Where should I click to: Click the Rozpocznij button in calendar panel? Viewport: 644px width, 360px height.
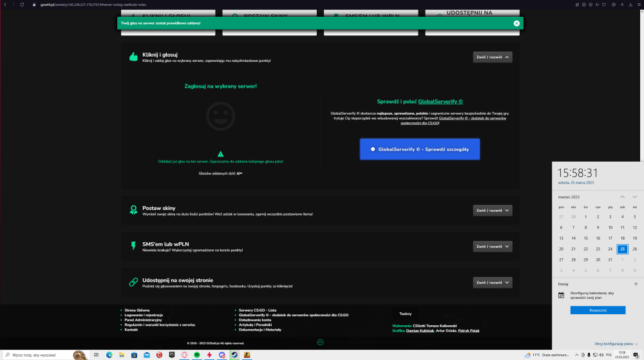[x=598, y=310]
